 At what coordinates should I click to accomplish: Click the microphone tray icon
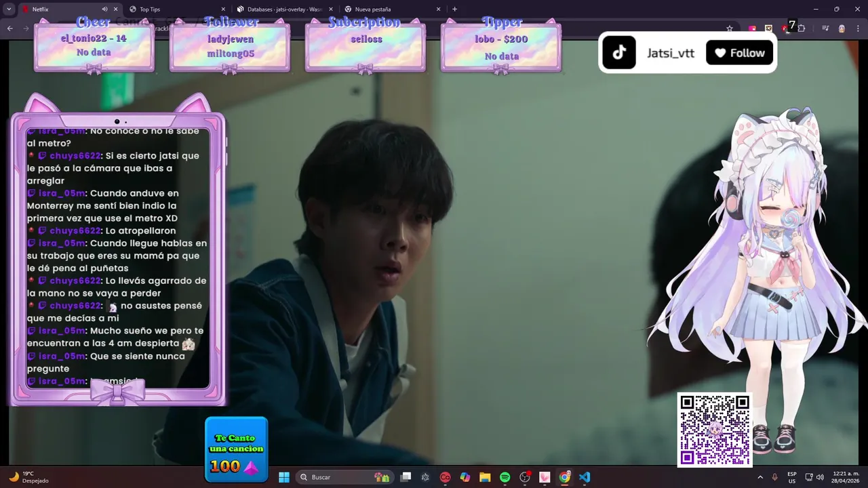point(775,477)
